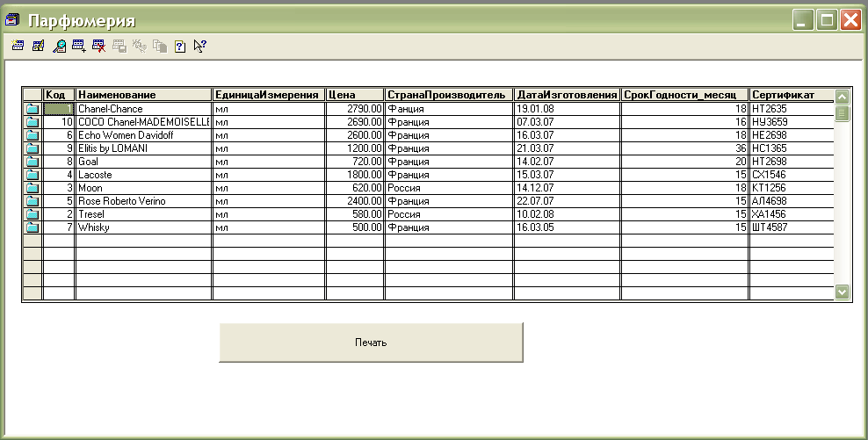Viewport: 868px width, 440px height.
Task: Click the price cell 2790.00
Action: (x=355, y=109)
